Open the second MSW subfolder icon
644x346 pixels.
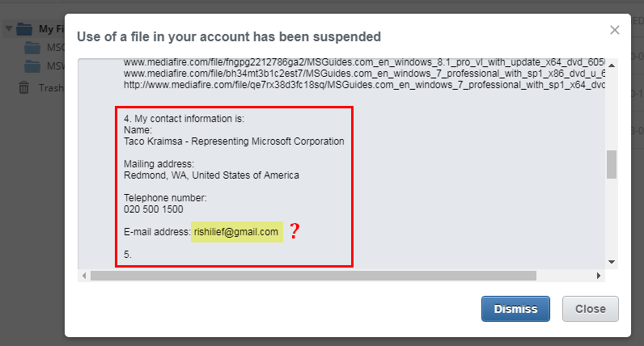click(32, 66)
